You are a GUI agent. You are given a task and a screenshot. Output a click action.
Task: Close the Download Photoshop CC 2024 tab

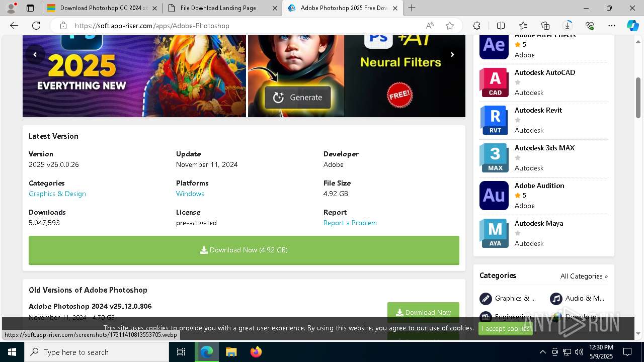point(154,8)
